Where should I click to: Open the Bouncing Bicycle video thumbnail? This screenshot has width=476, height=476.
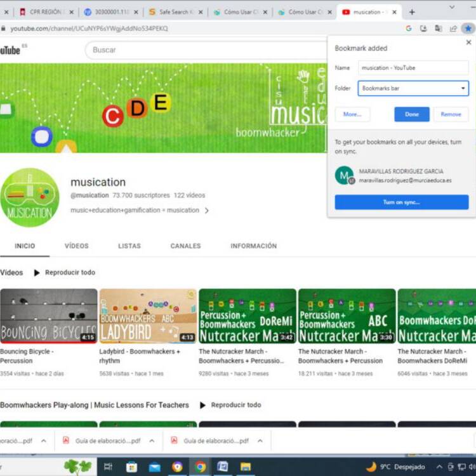coord(49,316)
